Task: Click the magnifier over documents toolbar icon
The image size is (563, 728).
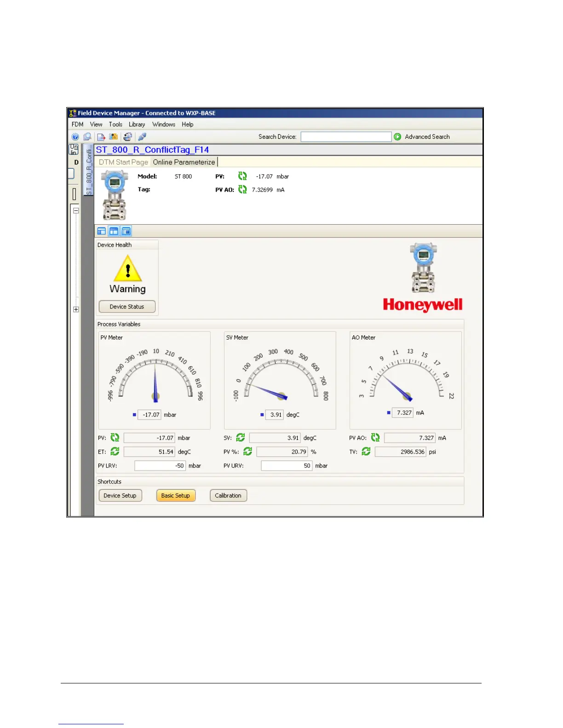Action: [x=87, y=137]
